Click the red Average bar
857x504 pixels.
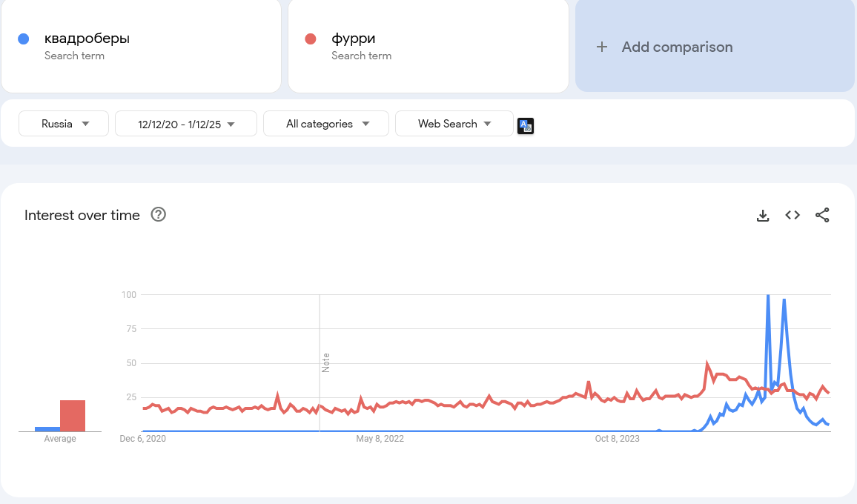coord(73,416)
